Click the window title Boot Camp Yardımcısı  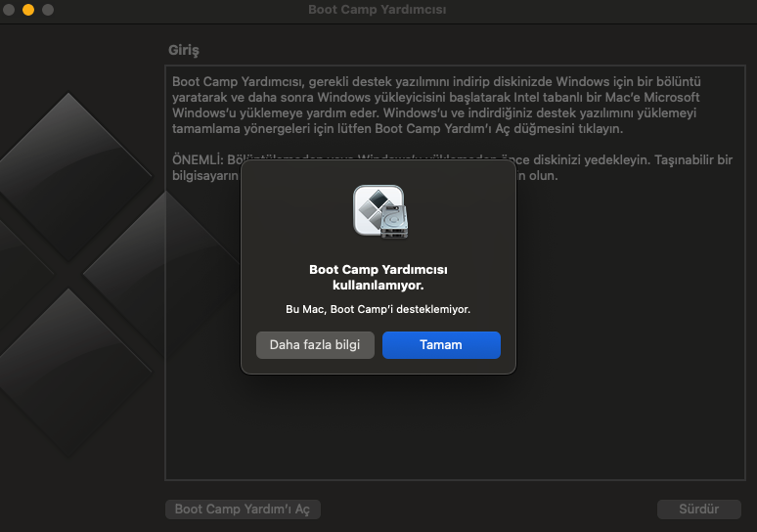378,9
